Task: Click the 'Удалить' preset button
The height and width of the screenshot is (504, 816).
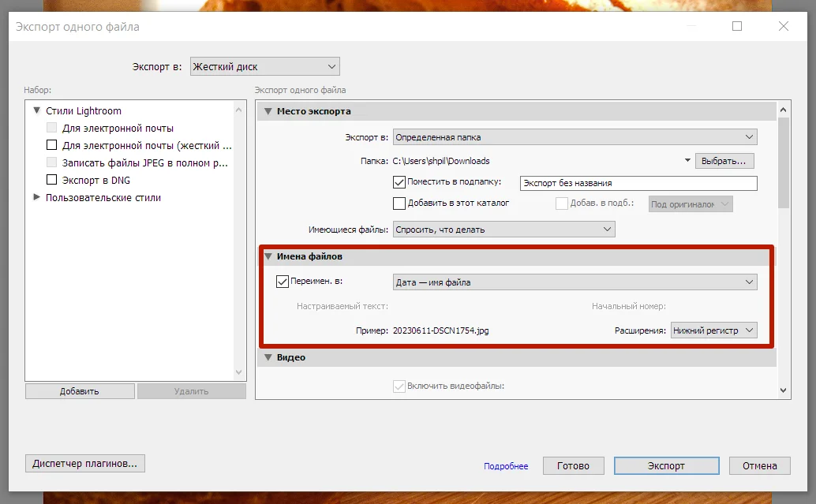Action: (192, 391)
